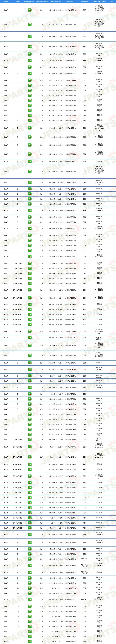Click the Nadwozie column header
Screen dimensions: 116x644
tap(85, 1)
